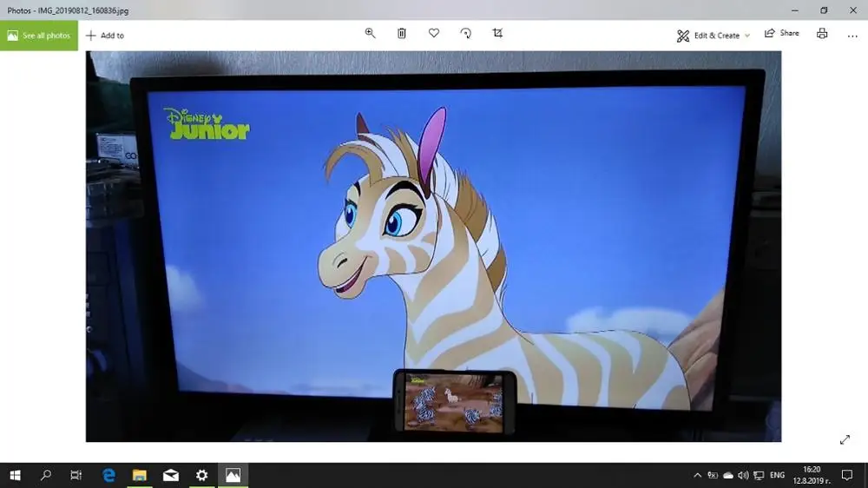868x488 pixels.
Task: Restore down the Photos window
Action: pyautogui.click(x=824, y=10)
